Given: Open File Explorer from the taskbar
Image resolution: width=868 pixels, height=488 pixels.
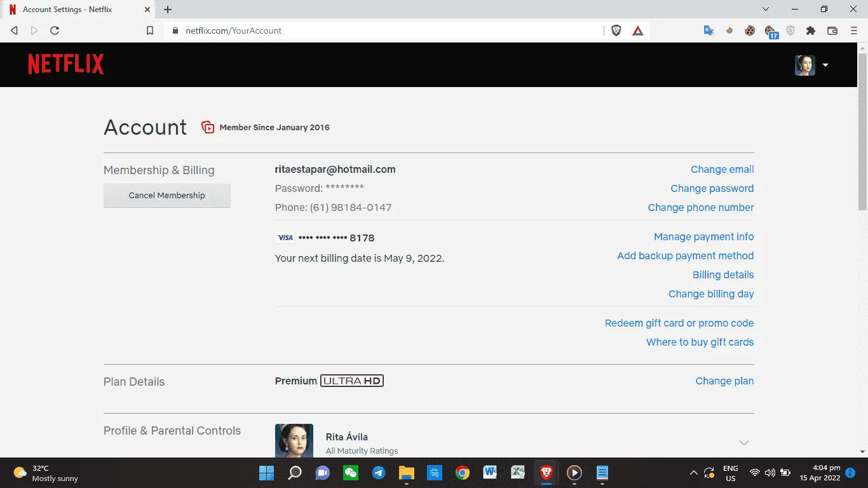Looking at the screenshot, I should tap(407, 473).
